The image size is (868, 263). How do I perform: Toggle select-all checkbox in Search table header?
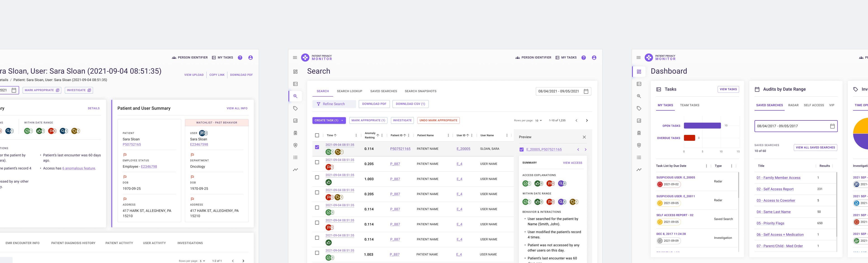[x=317, y=136]
